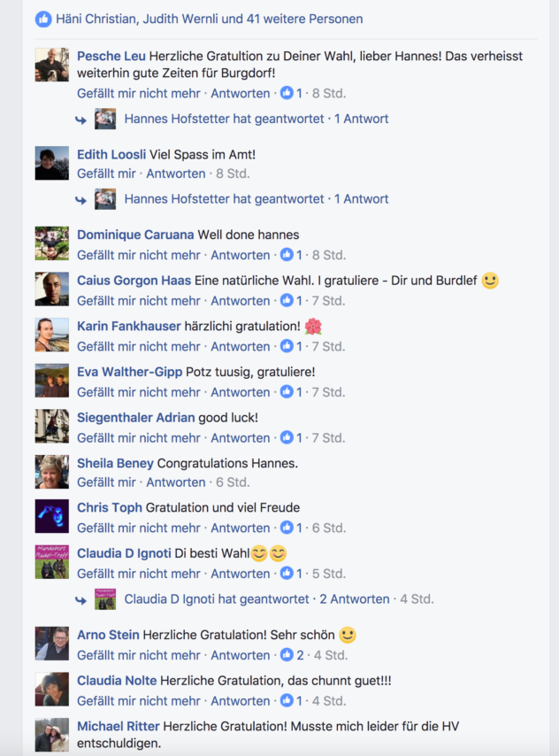Click Claudia D Ignoti's avatar thumbnail
Image resolution: width=559 pixels, height=756 pixels.
52,562
